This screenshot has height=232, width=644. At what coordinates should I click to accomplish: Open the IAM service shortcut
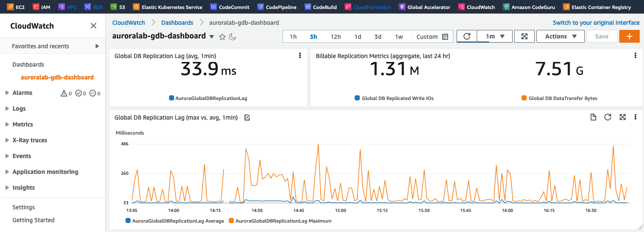point(41,7)
